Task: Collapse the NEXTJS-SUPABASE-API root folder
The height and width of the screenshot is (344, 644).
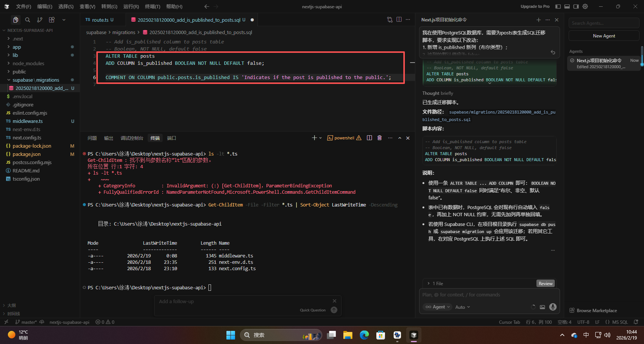Action: click(x=30, y=30)
